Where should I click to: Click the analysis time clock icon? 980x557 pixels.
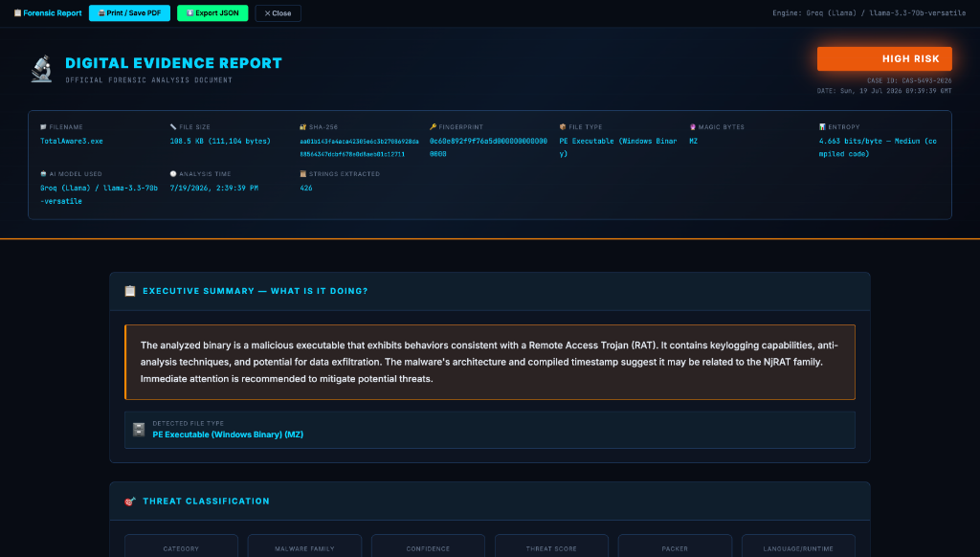173,174
